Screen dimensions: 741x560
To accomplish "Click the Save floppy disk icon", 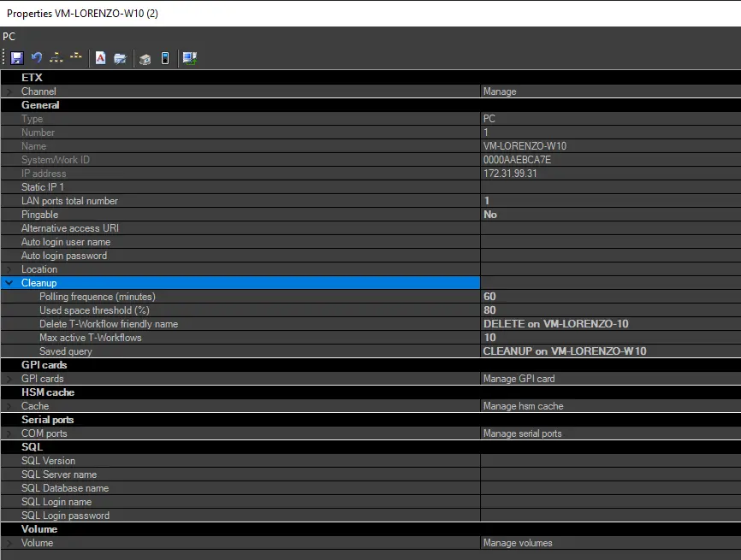I will tap(16, 58).
